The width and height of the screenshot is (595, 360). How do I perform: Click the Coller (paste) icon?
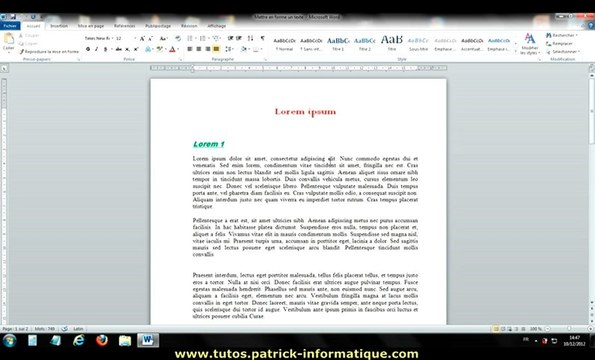[x=8, y=39]
